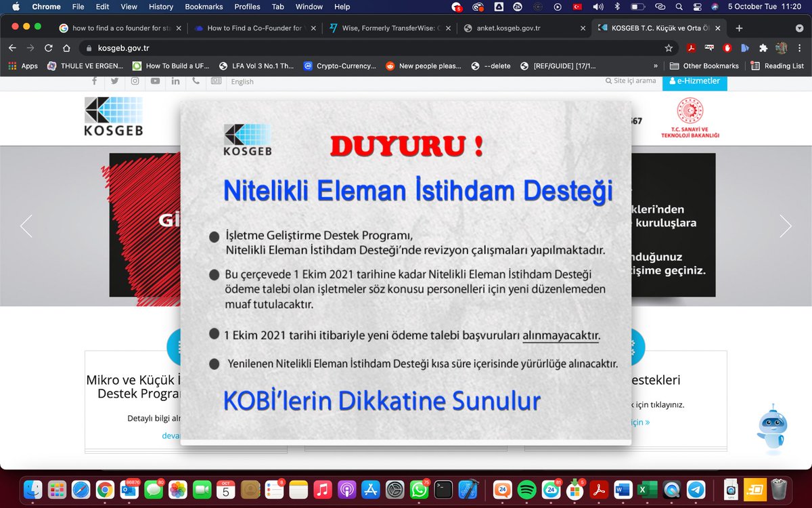Open KOSGEB YouTube channel icon

click(x=156, y=81)
